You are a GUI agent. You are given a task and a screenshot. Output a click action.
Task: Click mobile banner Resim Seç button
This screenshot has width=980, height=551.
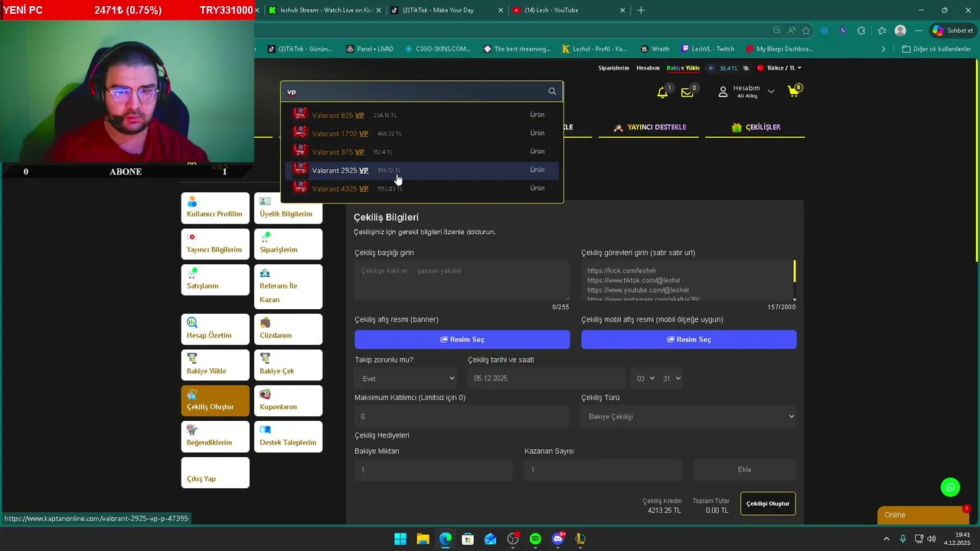tap(689, 340)
